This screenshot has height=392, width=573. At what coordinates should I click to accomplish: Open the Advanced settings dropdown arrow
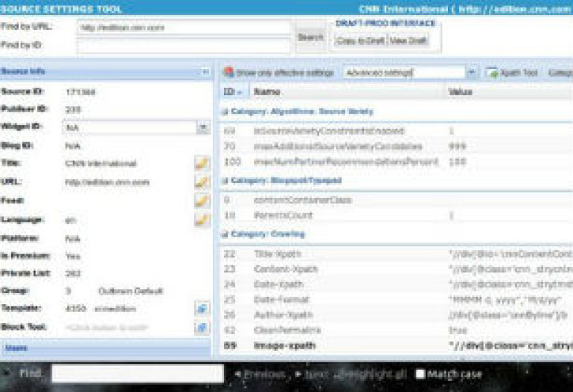coord(471,73)
